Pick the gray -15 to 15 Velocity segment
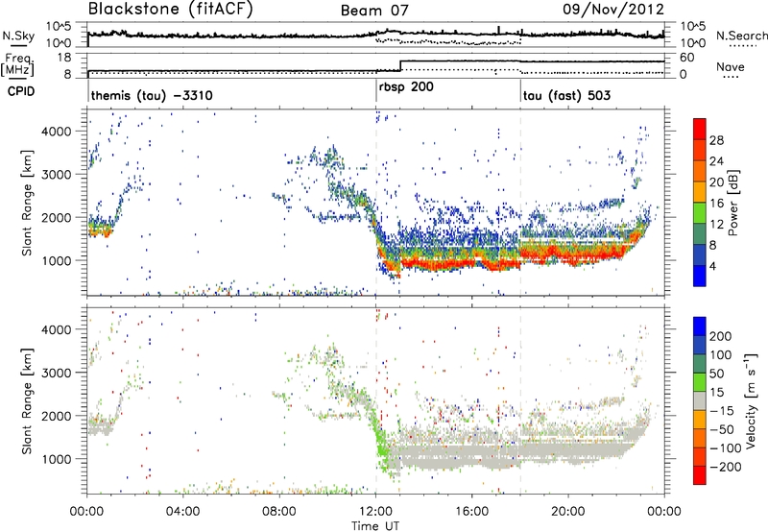The image size is (768, 532). 700,400
